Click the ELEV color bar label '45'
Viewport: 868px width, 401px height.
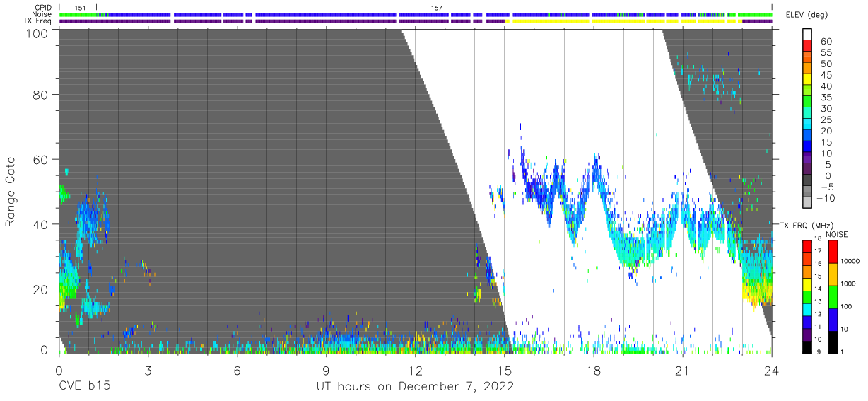(x=827, y=76)
